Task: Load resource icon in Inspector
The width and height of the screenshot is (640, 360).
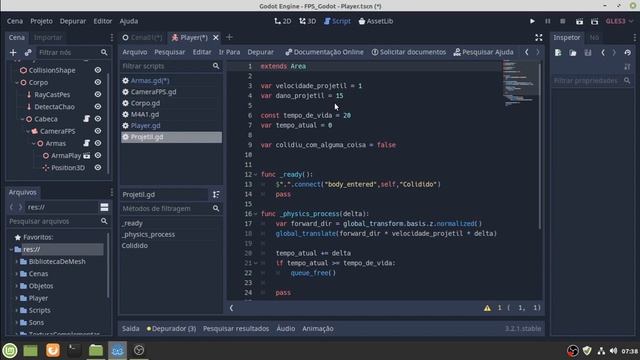Action: [x=573, y=53]
